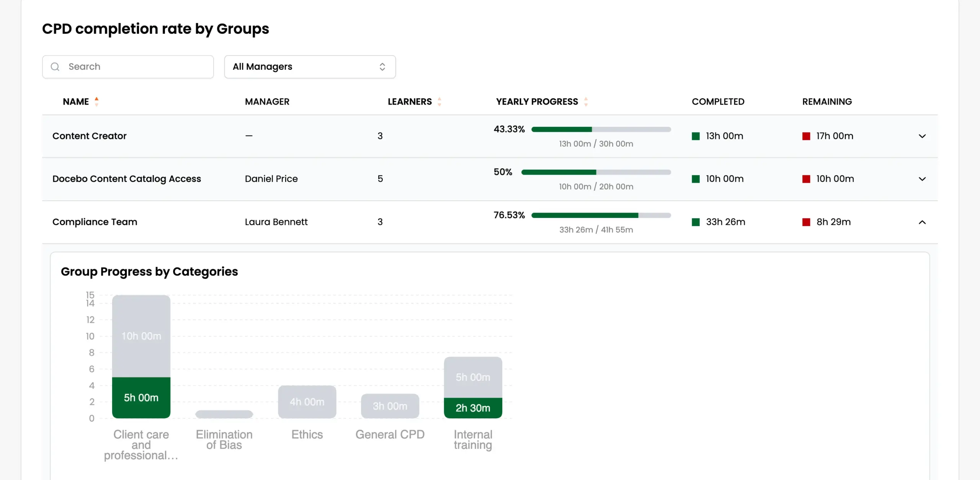980x480 pixels.
Task: Click green Completed swatch for 10h 00m
Action: (696, 179)
